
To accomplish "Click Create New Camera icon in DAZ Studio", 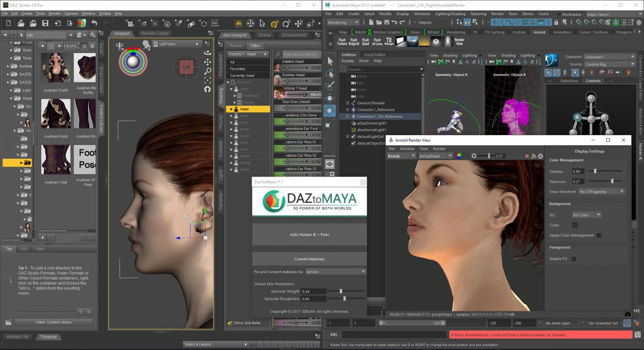I will [130, 23].
